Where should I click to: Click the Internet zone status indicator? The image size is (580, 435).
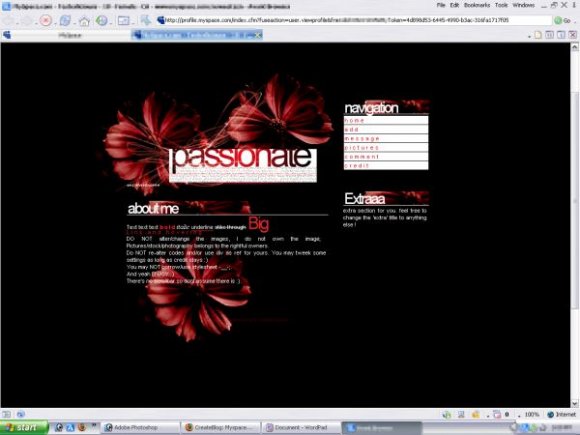click(562, 415)
